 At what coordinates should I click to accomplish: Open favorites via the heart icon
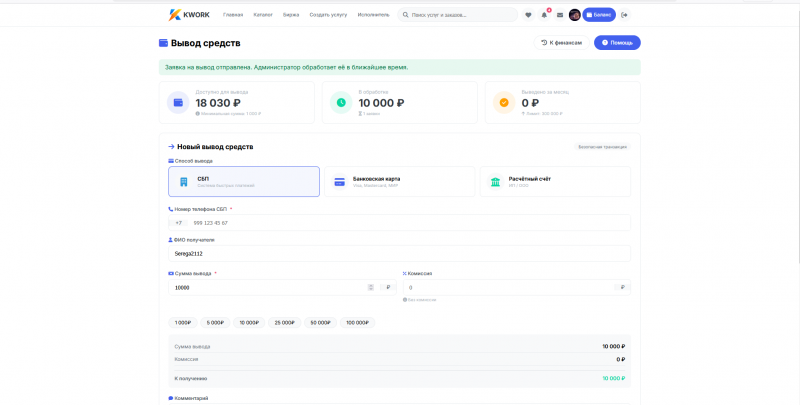click(x=528, y=15)
